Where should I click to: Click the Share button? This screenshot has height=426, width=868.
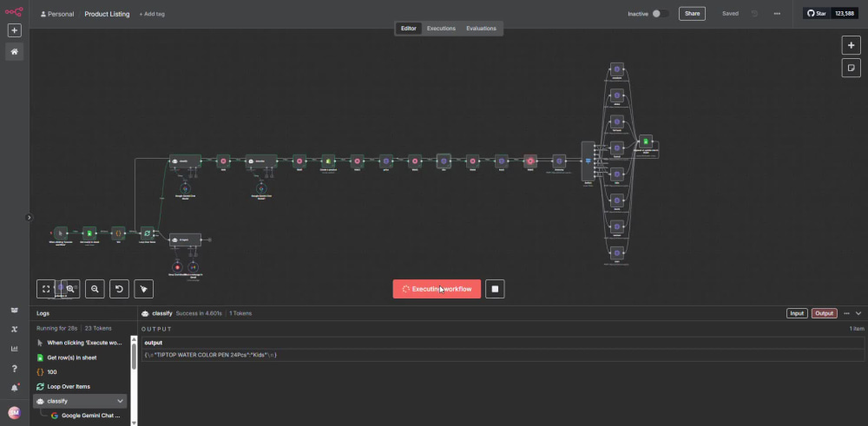692,13
